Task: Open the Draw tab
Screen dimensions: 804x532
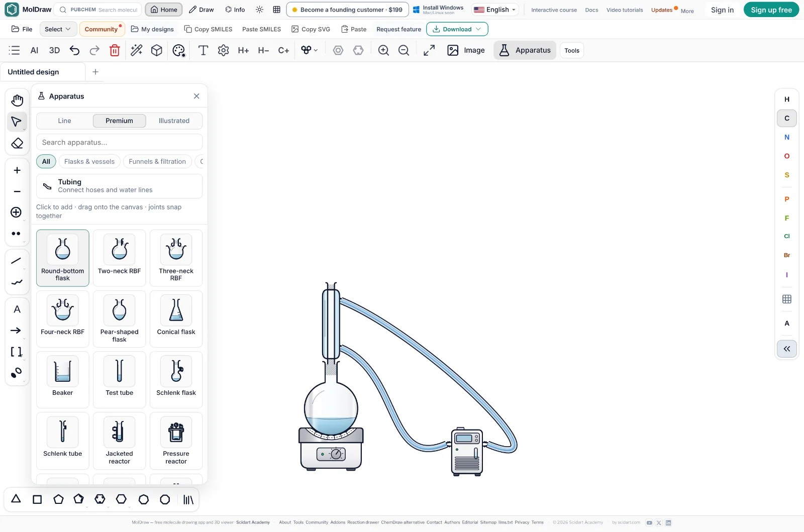Action: tap(201, 10)
